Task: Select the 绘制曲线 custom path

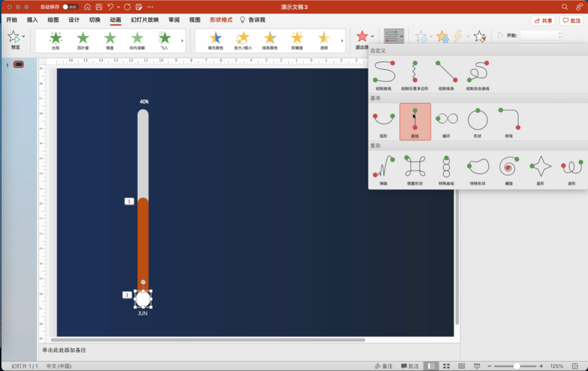Action: (384, 75)
